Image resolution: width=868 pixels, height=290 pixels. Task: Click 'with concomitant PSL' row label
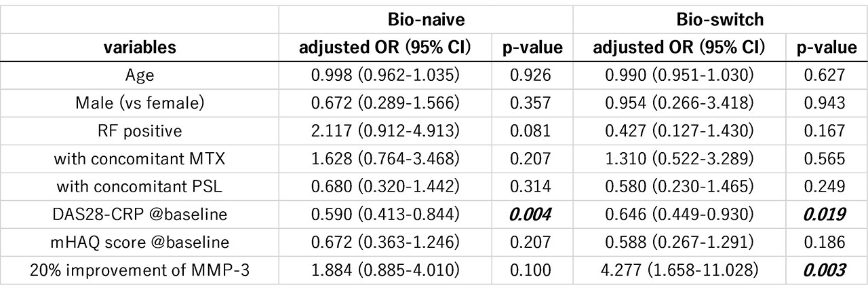click(140, 187)
